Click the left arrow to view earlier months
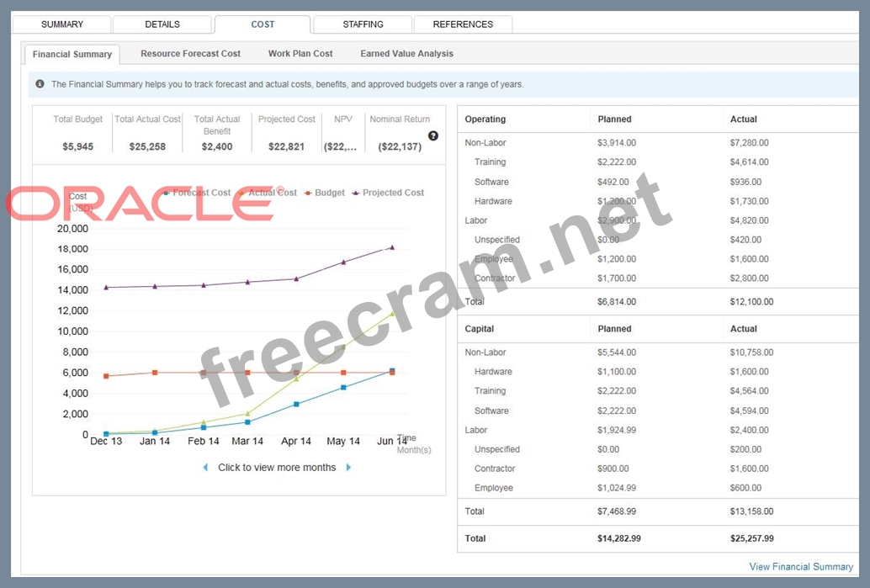This screenshot has height=588, width=870. (205, 468)
